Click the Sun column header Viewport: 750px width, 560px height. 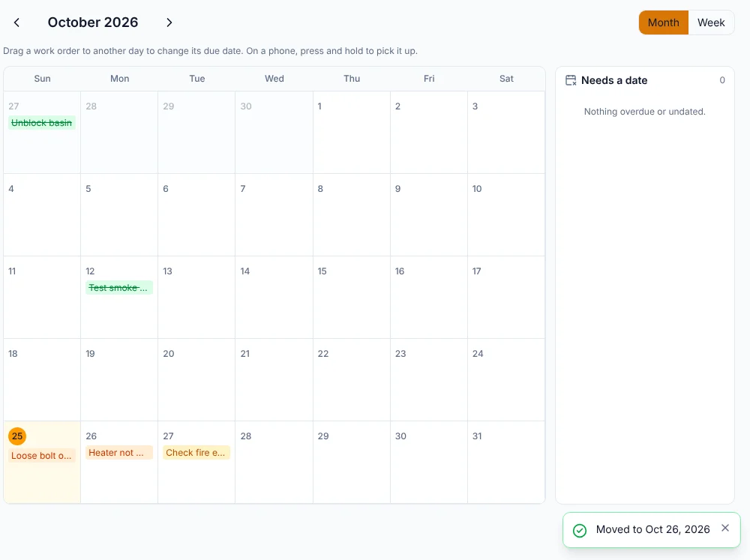pos(42,79)
